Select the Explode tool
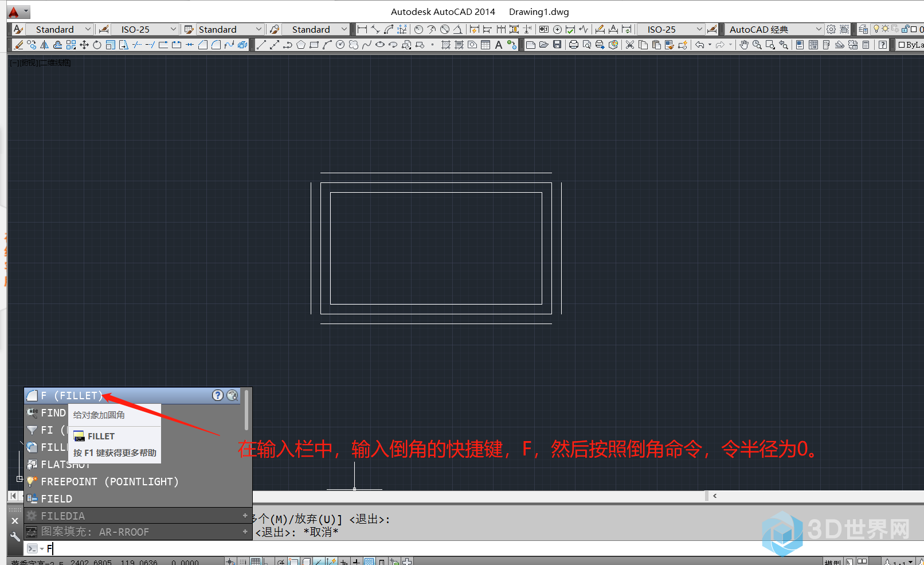This screenshot has width=924, height=565. coord(242,45)
